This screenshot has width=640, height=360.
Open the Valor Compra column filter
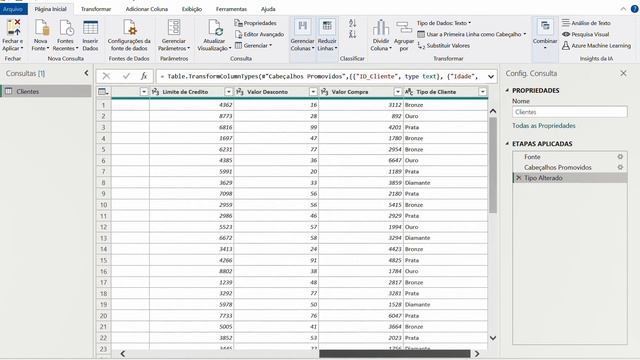398,92
